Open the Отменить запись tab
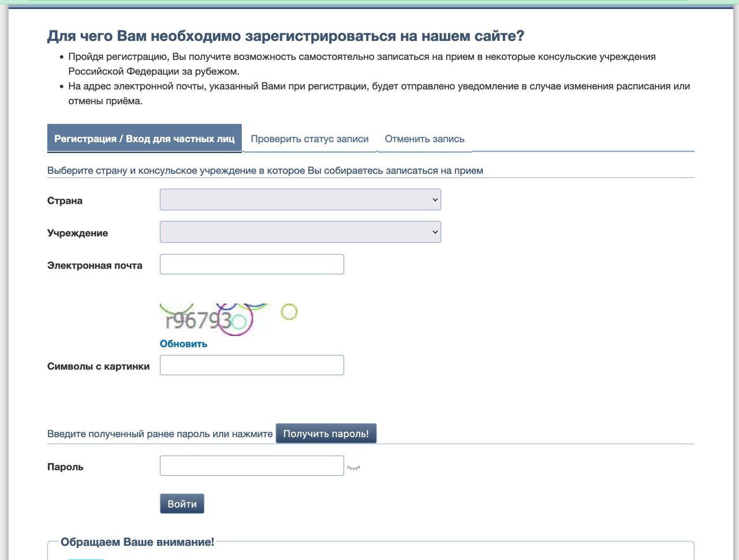This screenshot has height=560, width=739. 424,139
